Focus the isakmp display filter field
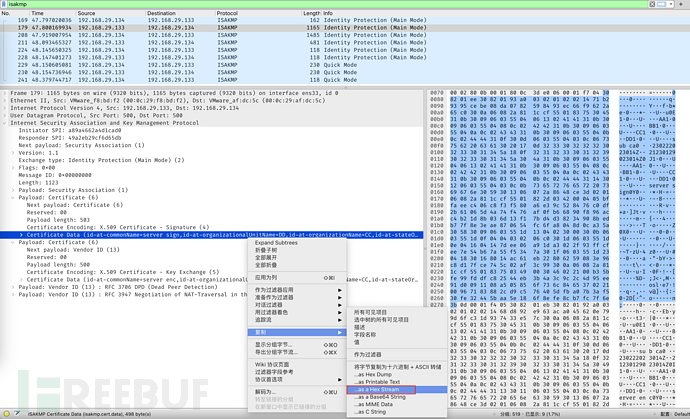Image resolution: width=690 pixels, height=419 pixels. (326, 4)
